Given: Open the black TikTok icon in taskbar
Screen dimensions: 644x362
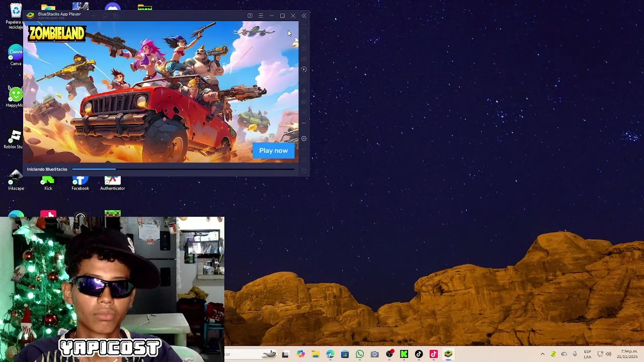Looking at the screenshot, I should click(419, 354).
